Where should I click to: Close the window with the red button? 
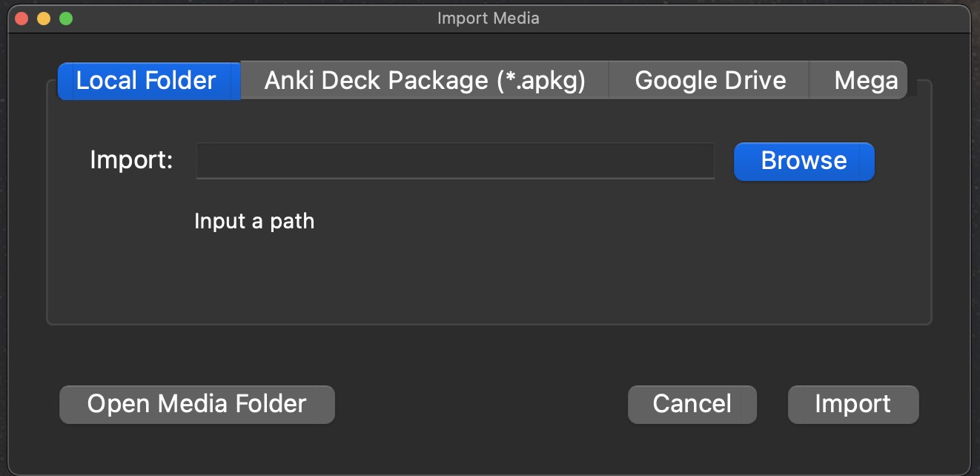coord(21,18)
